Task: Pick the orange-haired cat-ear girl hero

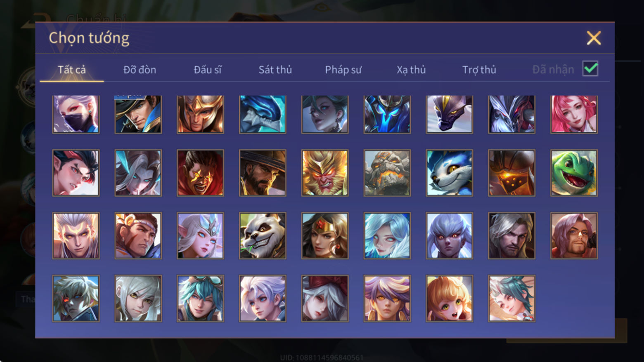Action: click(449, 298)
